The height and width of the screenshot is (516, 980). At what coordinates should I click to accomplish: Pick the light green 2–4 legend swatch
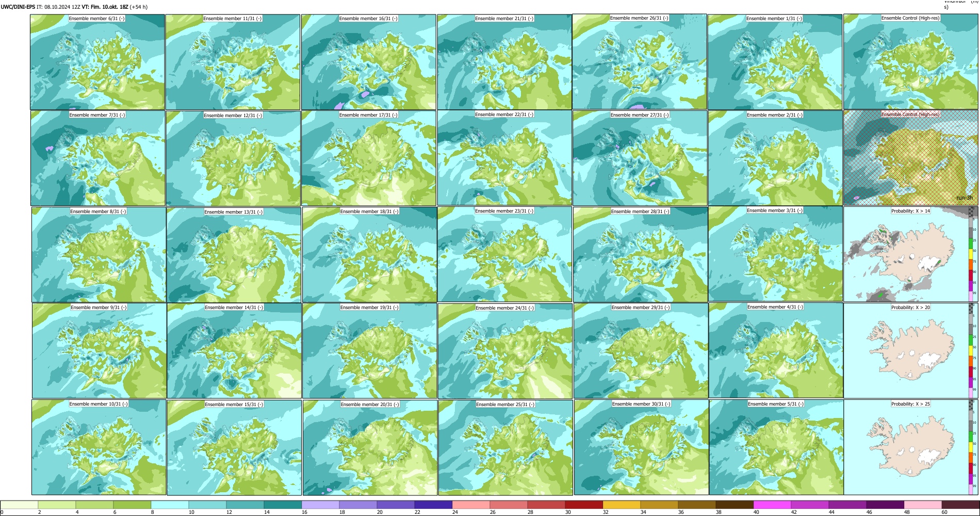click(57, 505)
